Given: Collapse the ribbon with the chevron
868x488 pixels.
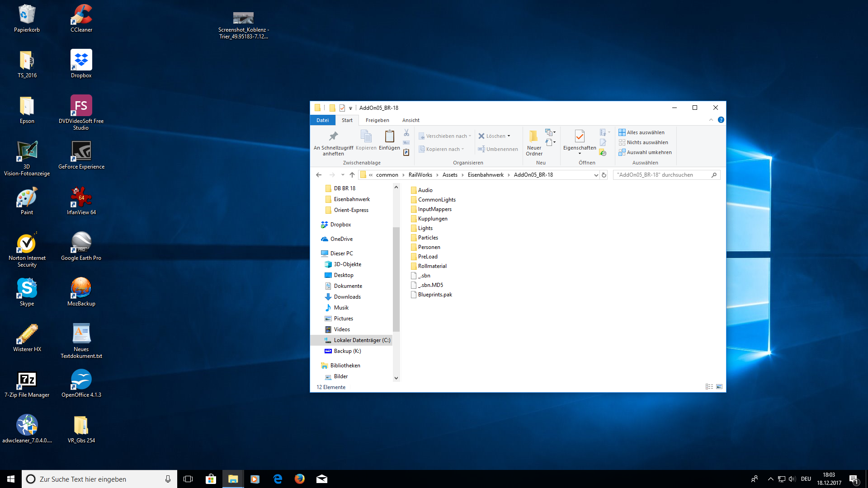Looking at the screenshot, I should click(711, 120).
